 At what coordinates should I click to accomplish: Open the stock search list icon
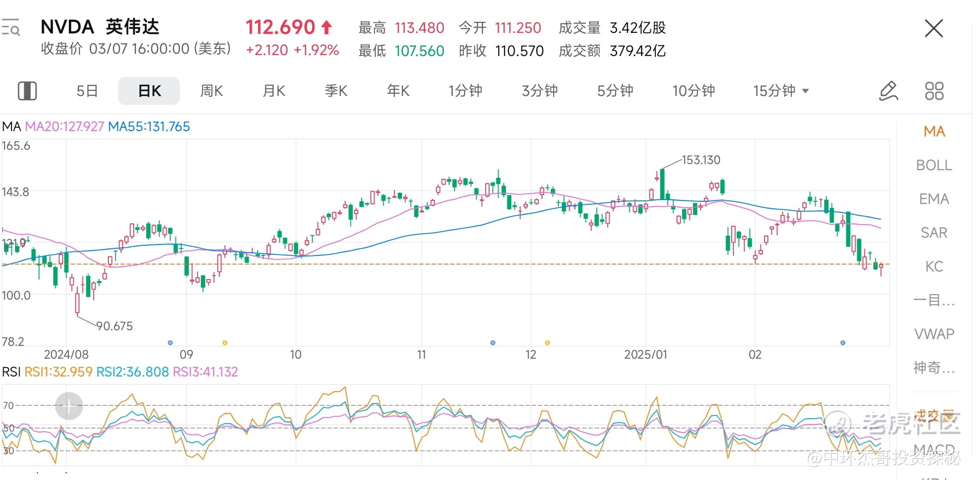click(x=10, y=28)
